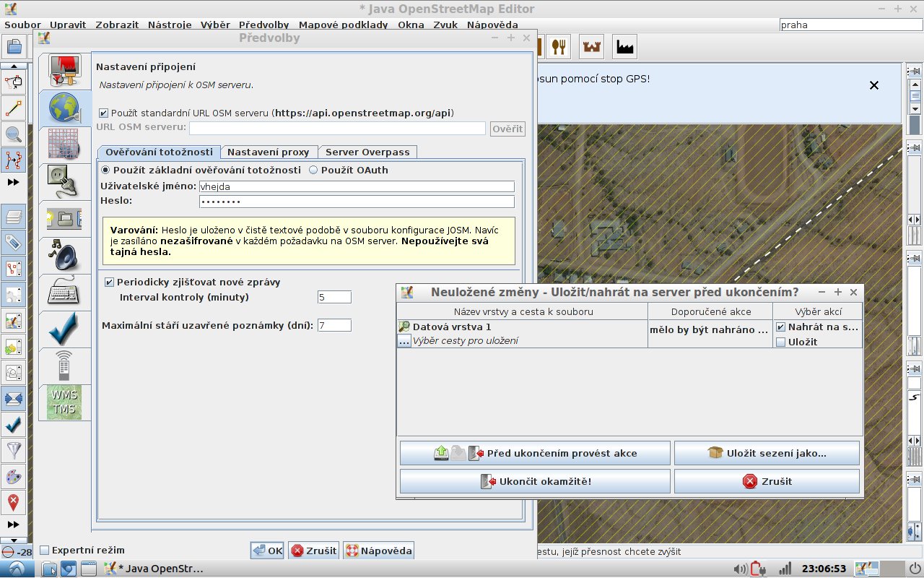Click the Zrušit button in Předvolby dialog
Image resolution: width=924 pixels, height=578 pixels.
[313, 551]
